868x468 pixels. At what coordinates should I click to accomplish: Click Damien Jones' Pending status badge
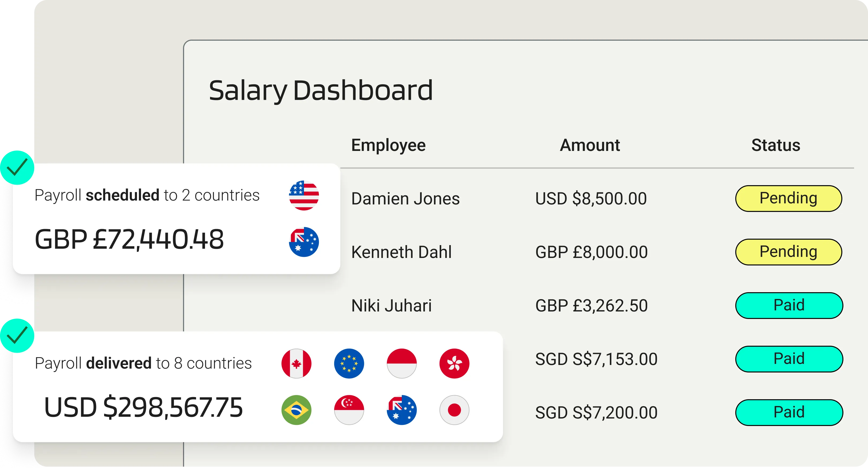789,199
